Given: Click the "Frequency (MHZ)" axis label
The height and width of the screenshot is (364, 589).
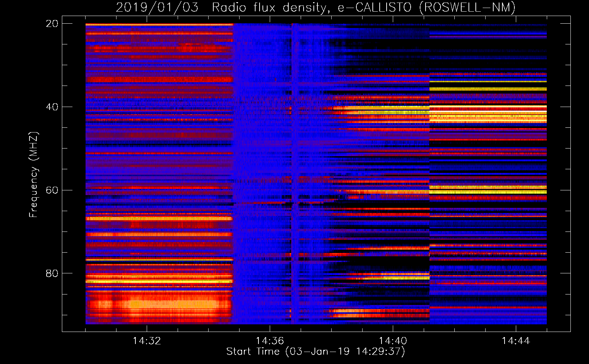Looking at the screenshot, I should pos(33,175).
